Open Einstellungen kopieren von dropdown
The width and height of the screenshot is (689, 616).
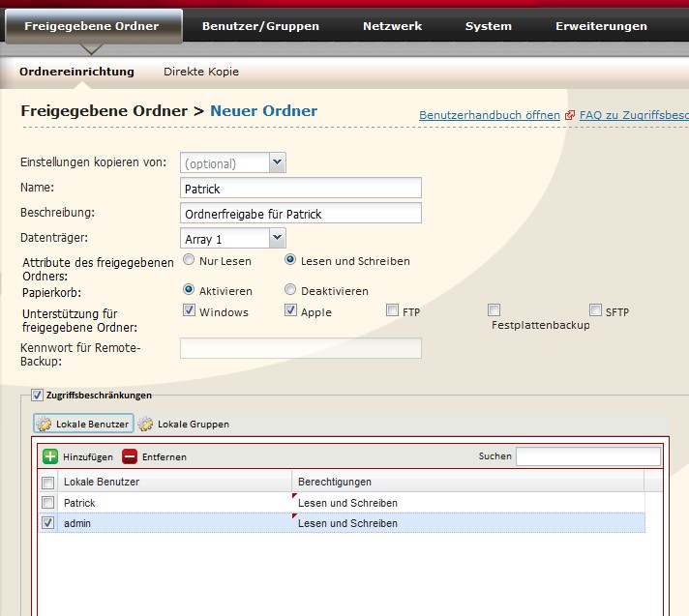[278, 162]
